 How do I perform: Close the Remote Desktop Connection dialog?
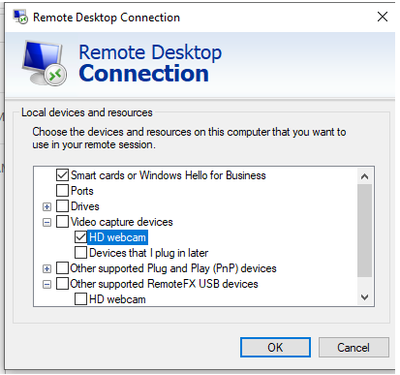click(x=382, y=16)
